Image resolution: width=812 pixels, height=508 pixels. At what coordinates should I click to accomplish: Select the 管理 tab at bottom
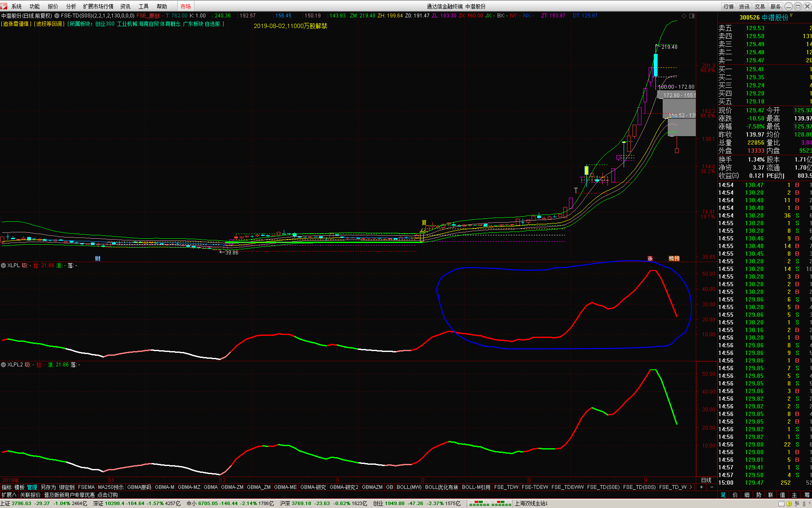tap(32, 487)
